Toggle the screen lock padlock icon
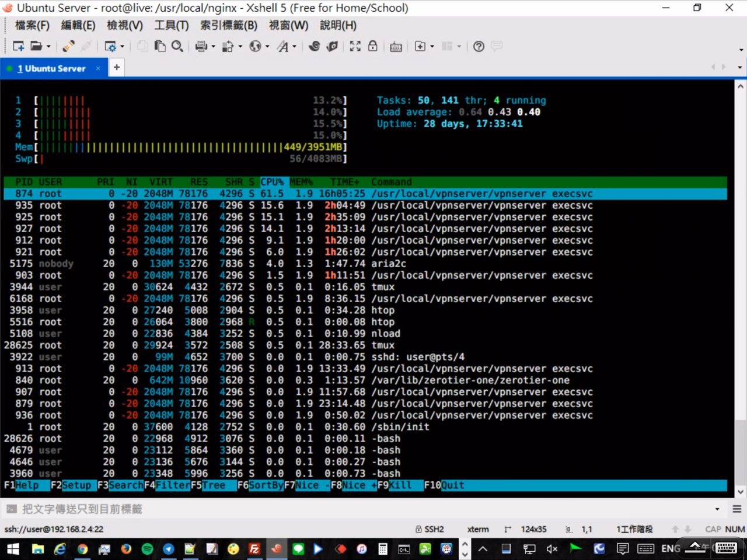Viewport: 747px width, 560px height. 372,46
